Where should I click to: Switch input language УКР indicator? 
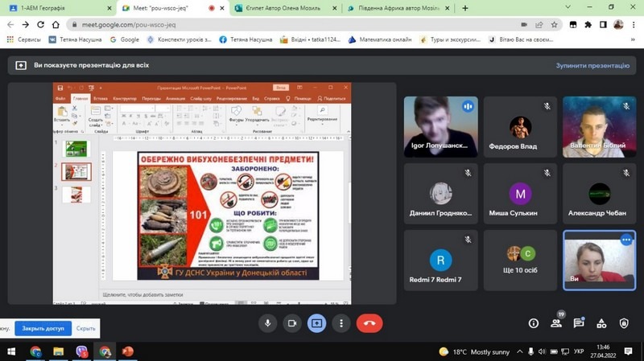coord(579,351)
